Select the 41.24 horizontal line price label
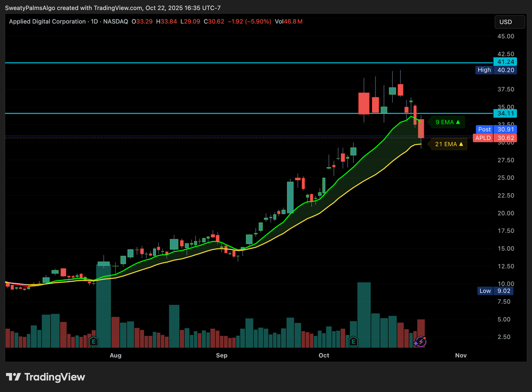Image resolution: width=532 pixels, height=392 pixels. 505,62
